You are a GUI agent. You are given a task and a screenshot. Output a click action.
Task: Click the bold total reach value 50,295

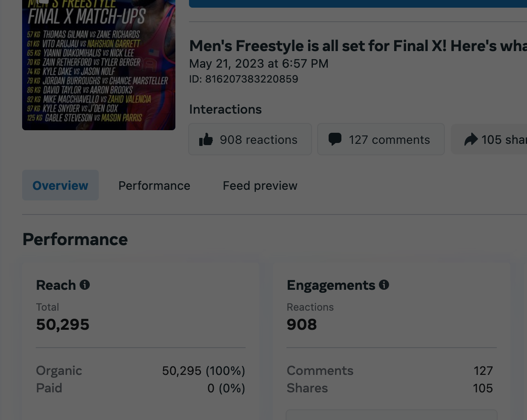coord(63,324)
